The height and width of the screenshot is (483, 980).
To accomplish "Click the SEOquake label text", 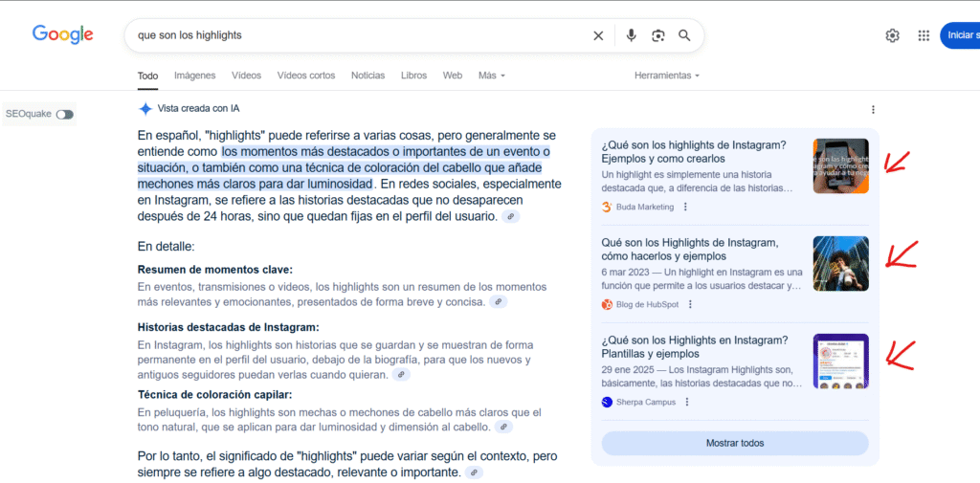I will 29,114.
